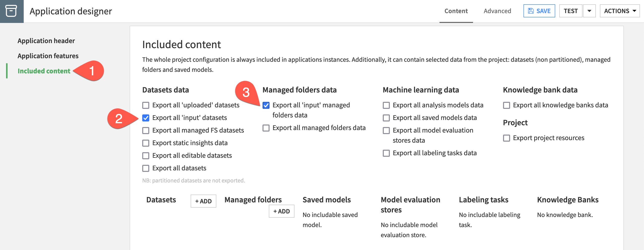Open the Application features section
The image size is (644, 250).
pyautogui.click(x=48, y=56)
